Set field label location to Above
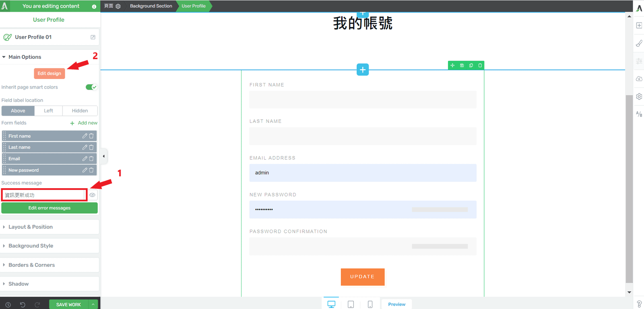The image size is (644, 309). tap(18, 111)
